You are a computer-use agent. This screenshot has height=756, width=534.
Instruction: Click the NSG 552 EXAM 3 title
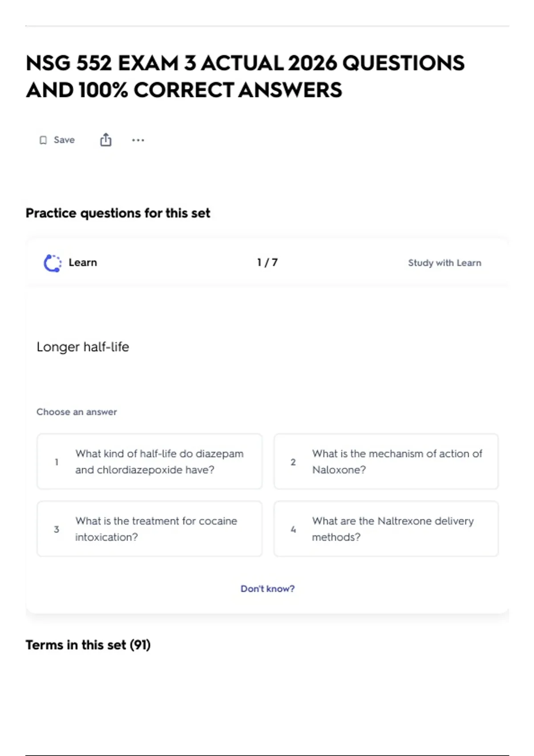pos(245,76)
